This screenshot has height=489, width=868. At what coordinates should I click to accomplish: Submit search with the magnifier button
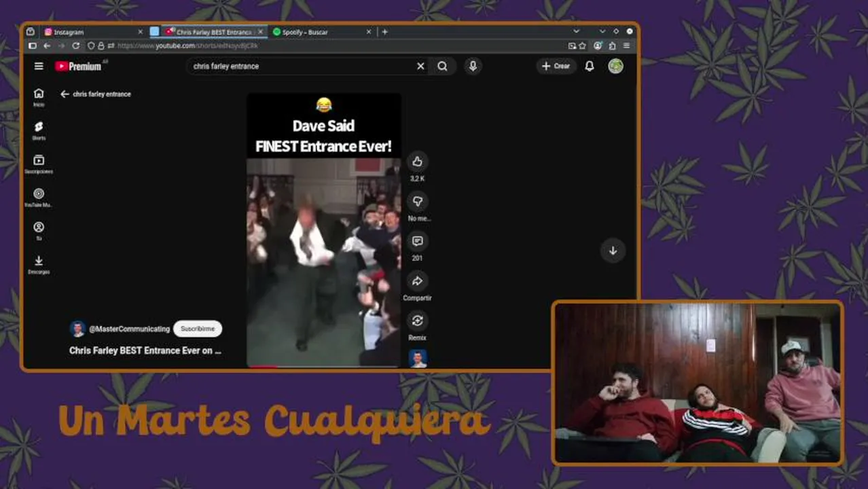coord(442,66)
